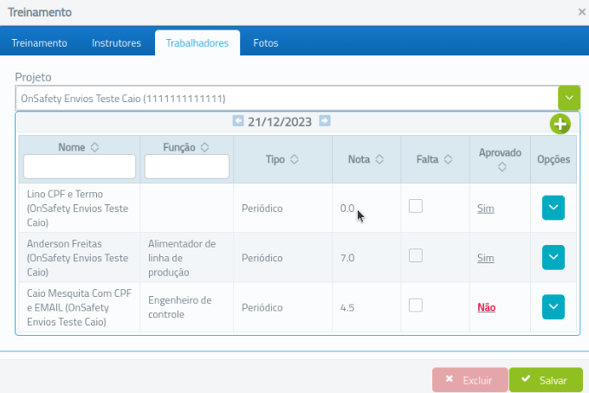Click the Salvar button

546,380
